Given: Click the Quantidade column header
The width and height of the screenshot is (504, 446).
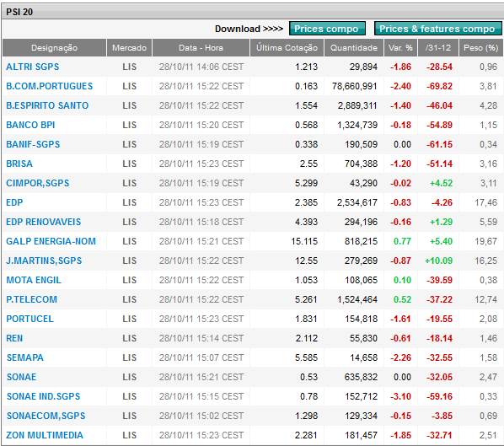Looking at the screenshot, I should pos(354,48).
